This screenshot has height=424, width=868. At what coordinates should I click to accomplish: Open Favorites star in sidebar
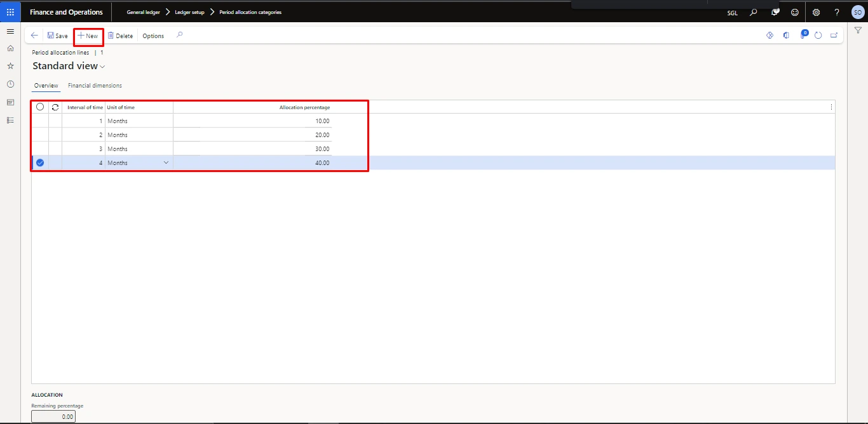pyautogui.click(x=10, y=66)
